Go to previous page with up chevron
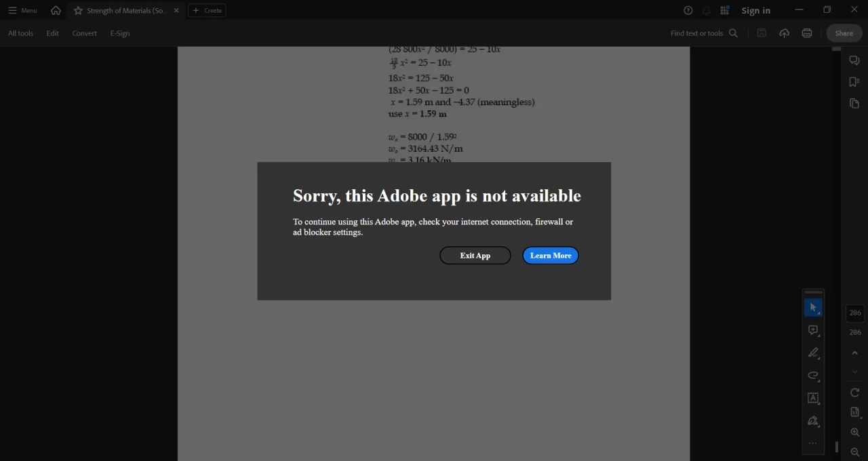Viewport: 868px width, 461px height. (855, 353)
